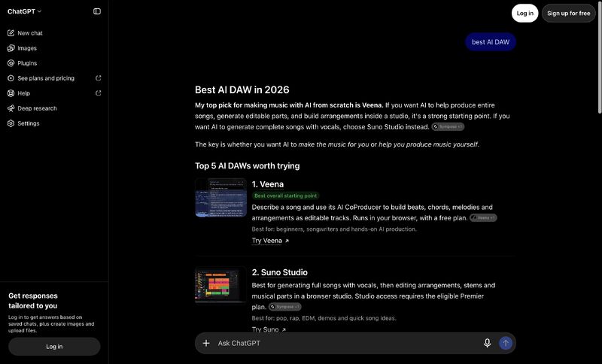Click the Plugins at-sign icon
Screen dimensions: 602x364
(x=11, y=63)
